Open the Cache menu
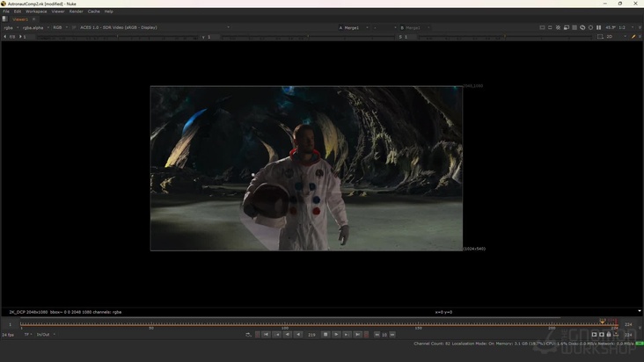644x362 pixels. tap(93, 11)
